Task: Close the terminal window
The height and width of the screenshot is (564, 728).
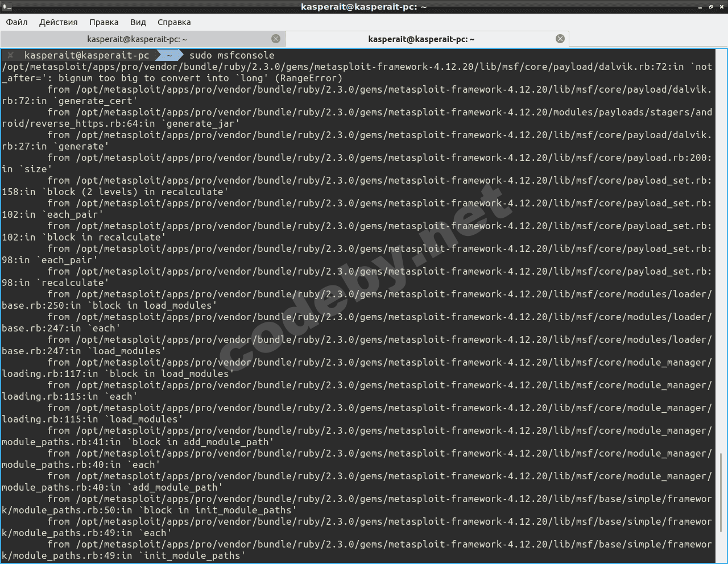Action: point(721,7)
